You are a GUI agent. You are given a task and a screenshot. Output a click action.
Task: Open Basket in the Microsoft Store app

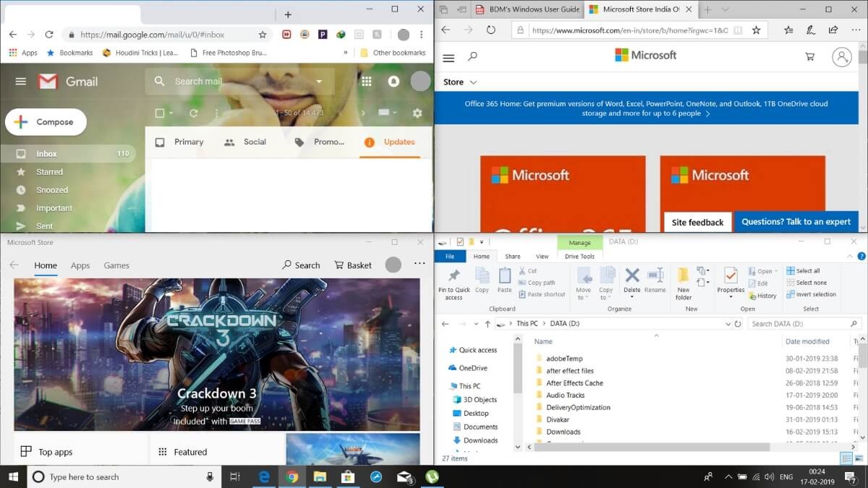coord(353,265)
